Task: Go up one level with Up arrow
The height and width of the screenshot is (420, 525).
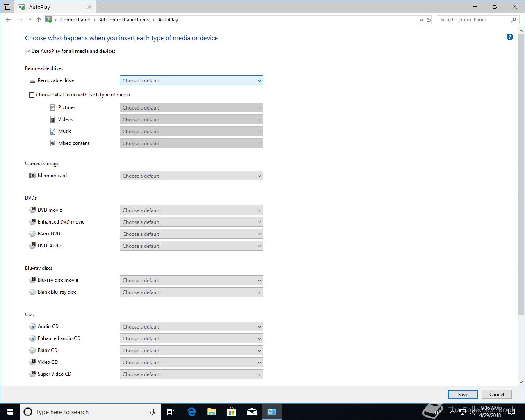Action: [x=39, y=20]
